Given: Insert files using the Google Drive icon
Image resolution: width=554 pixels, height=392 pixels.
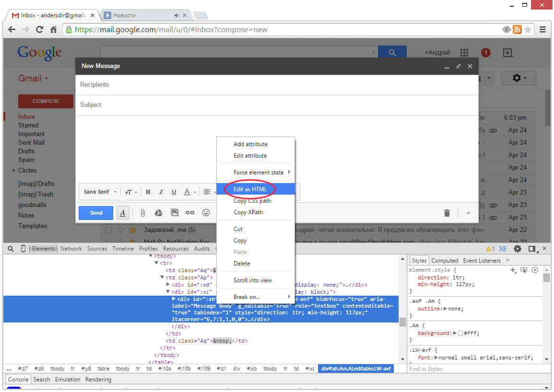Looking at the screenshot, I should pos(158,213).
